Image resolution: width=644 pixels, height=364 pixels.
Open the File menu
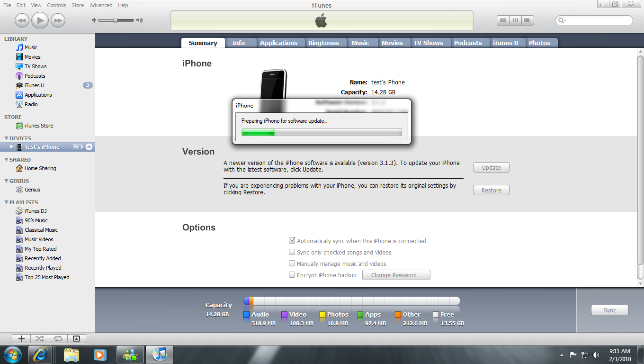[x=7, y=5]
